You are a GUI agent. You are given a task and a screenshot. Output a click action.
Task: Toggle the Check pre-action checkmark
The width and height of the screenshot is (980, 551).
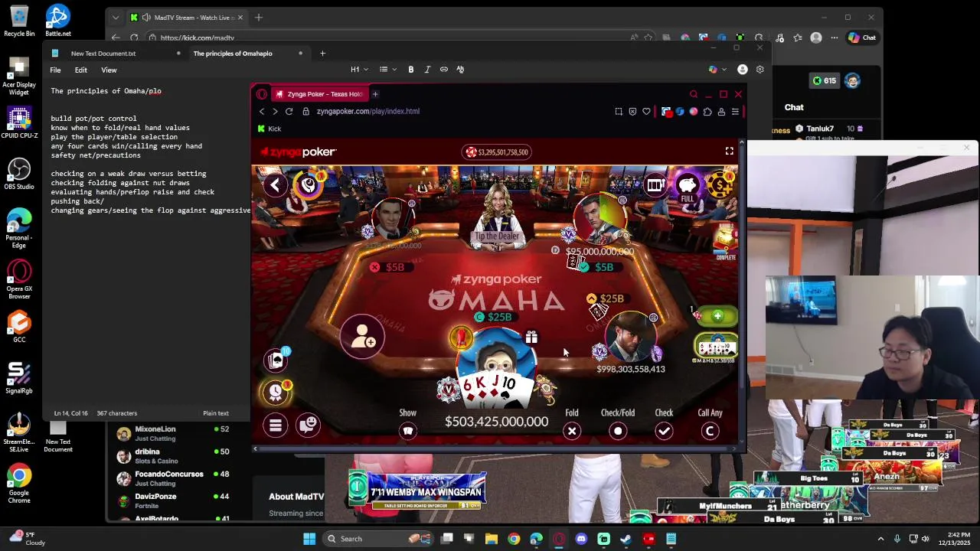tap(664, 431)
